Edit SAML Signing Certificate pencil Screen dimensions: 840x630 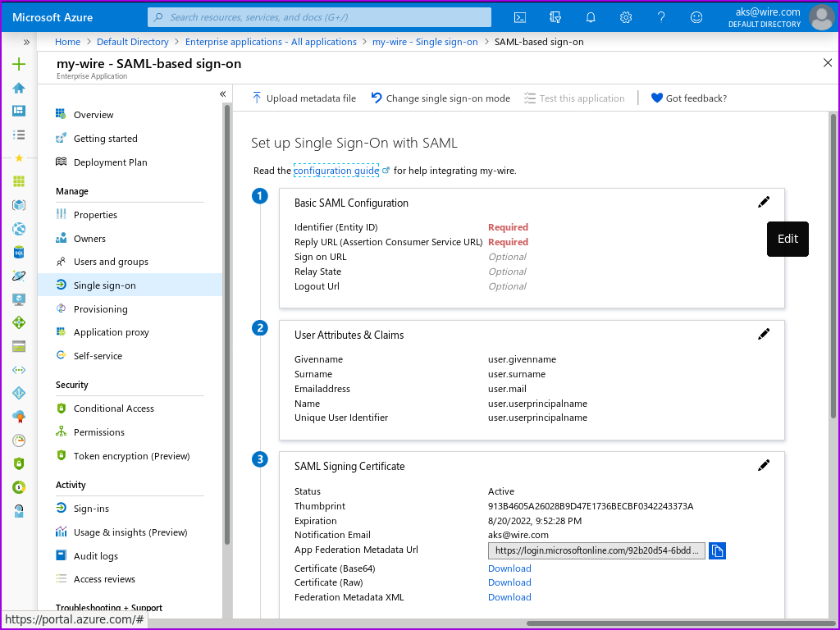tap(764, 465)
